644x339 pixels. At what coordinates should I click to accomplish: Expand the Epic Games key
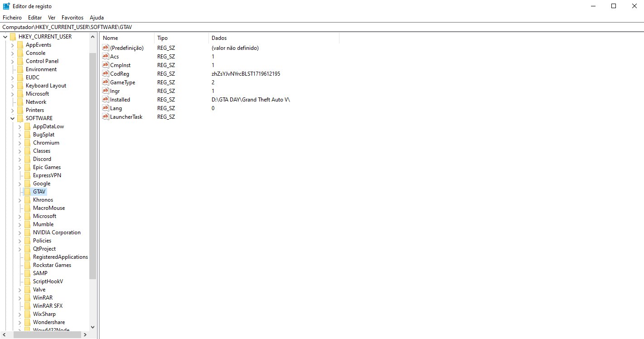[19, 167]
